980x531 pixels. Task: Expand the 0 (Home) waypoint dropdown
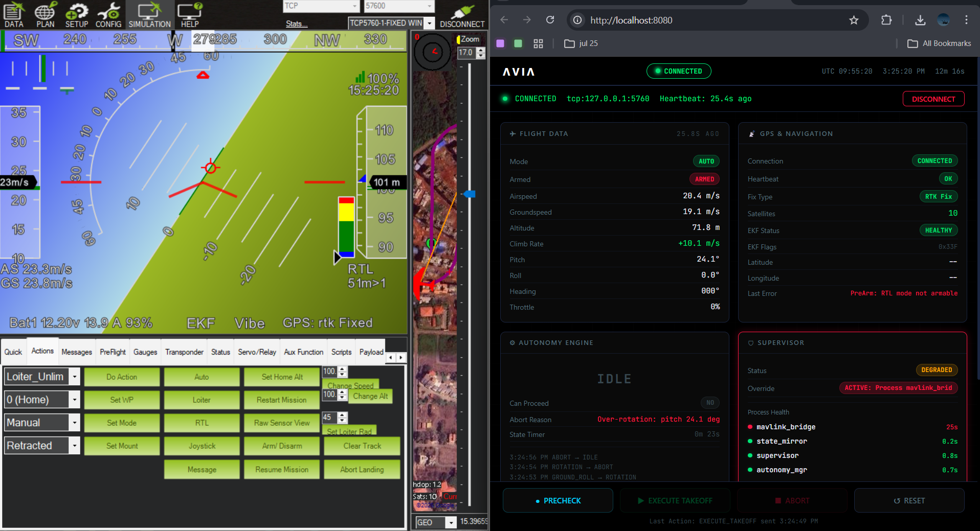[75, 400]
